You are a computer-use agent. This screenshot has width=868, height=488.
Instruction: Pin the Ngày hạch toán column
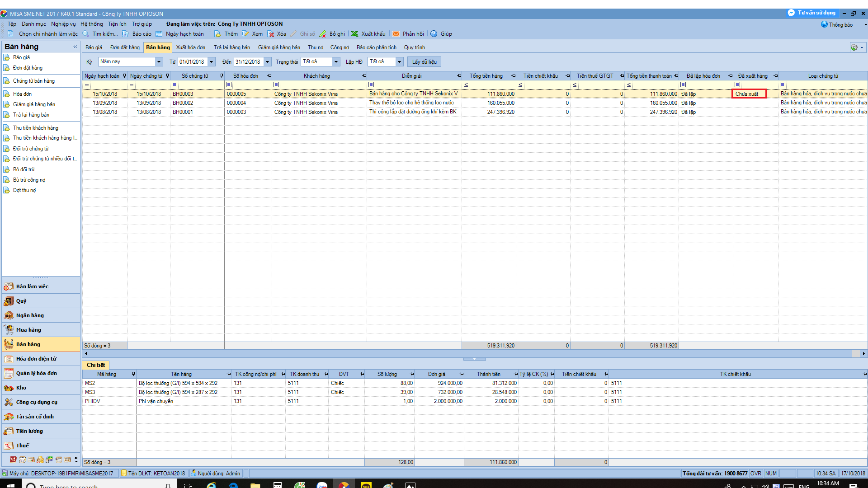pyautogui.click(x=124, y=76)
